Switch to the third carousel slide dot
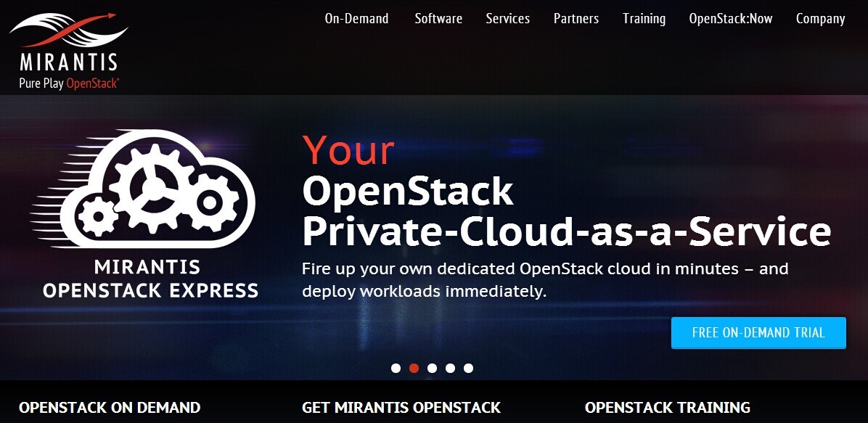This screenshot has width=868, height=423. tap(433, 368)
